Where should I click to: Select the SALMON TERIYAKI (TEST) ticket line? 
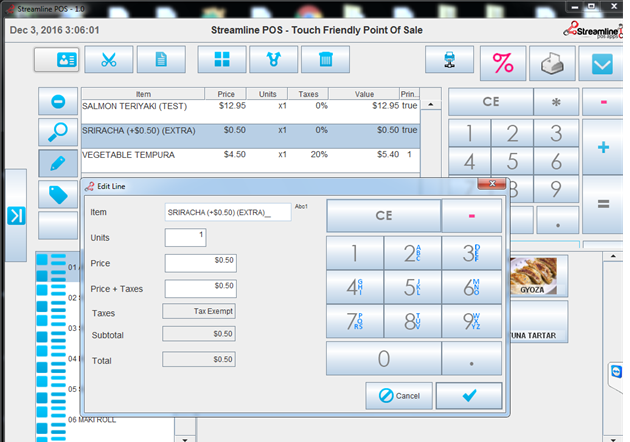251,111
